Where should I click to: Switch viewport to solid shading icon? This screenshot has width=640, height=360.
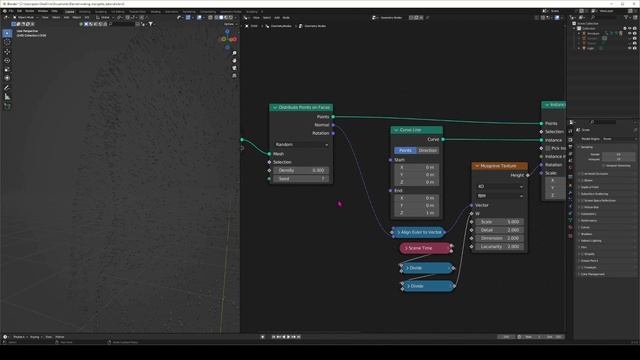(x=221, y=18)
